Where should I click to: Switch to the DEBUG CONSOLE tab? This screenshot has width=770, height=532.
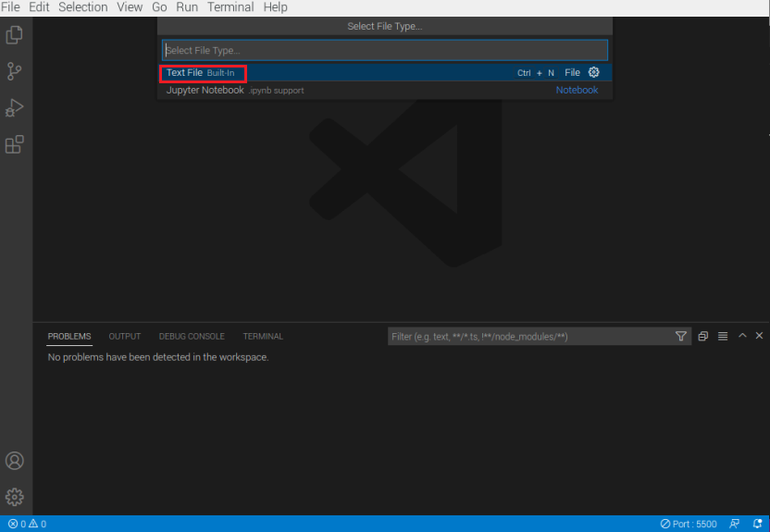click(x=192, y=337)
